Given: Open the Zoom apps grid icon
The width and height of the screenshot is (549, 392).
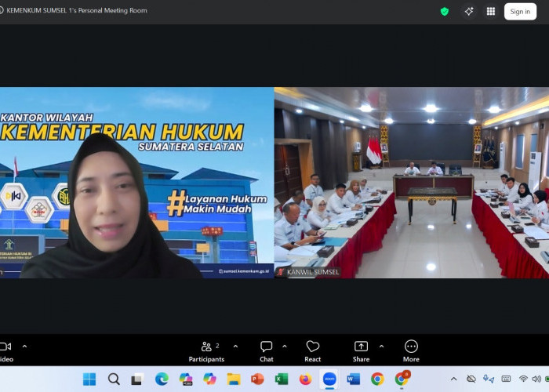Looking at the screenshot, I should pyautogui.click(x=491, y=12).
